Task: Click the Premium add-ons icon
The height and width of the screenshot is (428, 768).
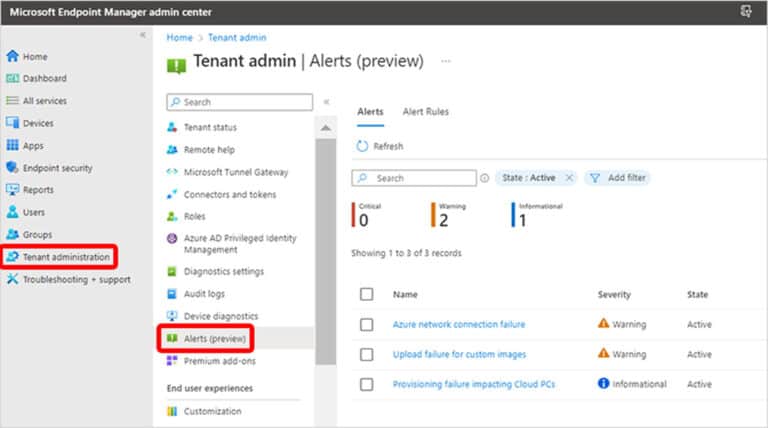Action: 172,361
